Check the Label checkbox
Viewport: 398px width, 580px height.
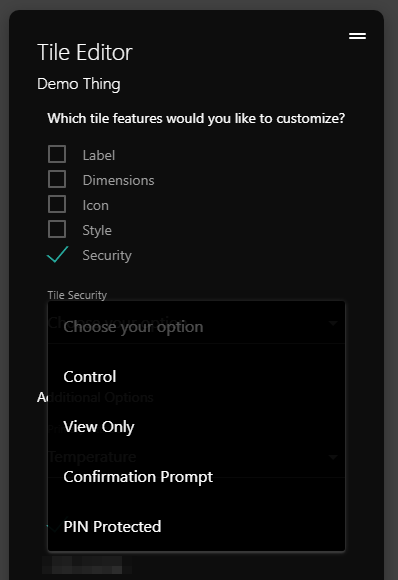(x=57, y=154)
